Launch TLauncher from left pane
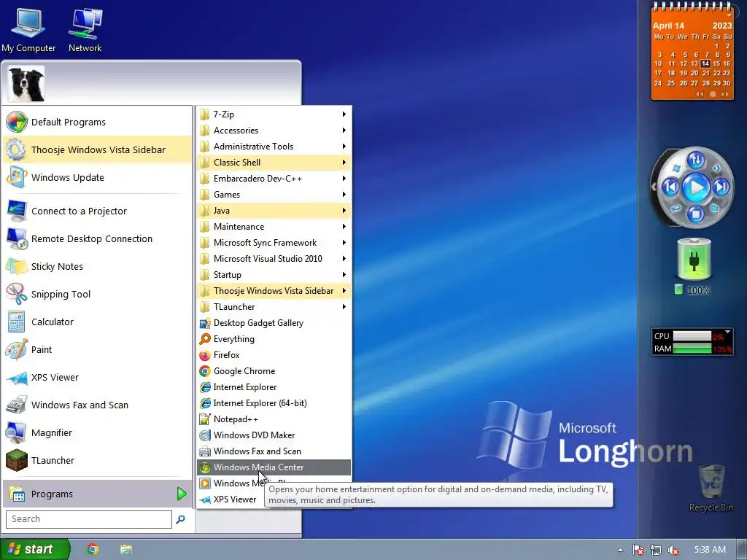The height and width of the screenshot is (560, 747). (97, 460)
